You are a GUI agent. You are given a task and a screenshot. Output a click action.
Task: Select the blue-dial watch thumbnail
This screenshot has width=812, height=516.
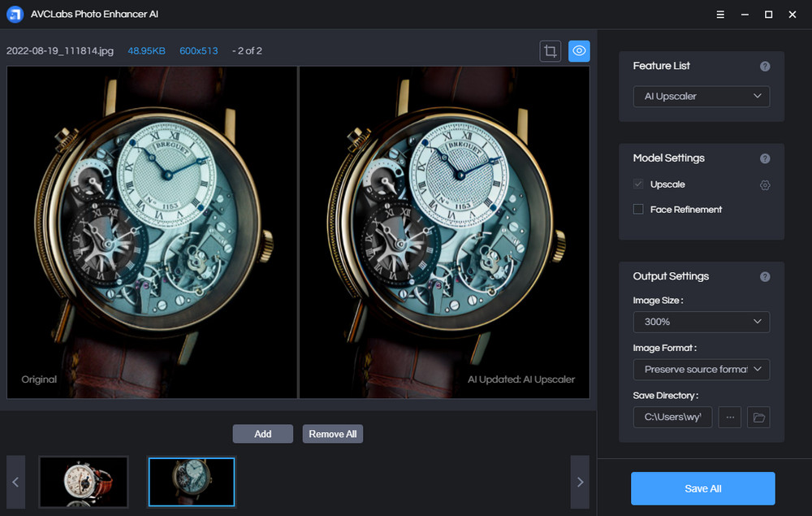192,482
